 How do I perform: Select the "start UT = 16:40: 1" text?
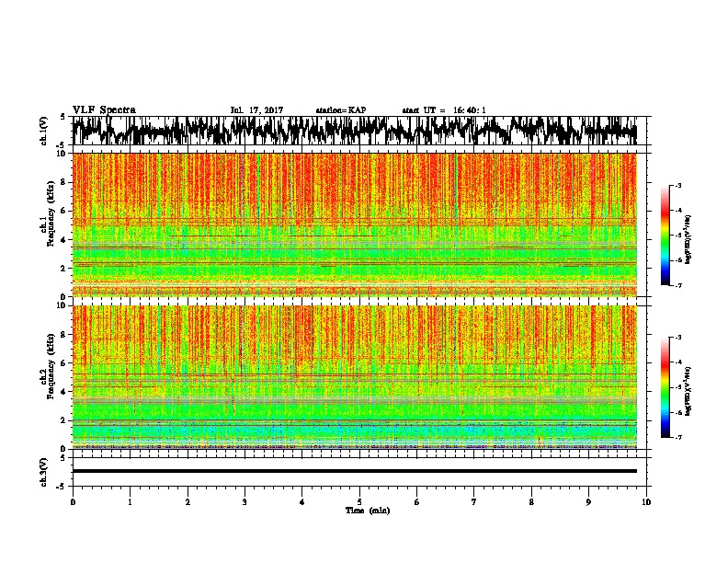click(x=444, y=110)
